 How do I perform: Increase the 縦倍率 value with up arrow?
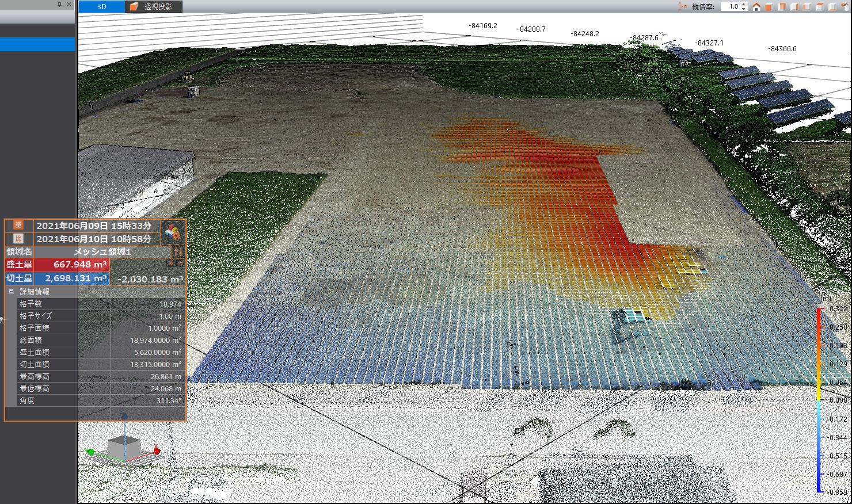point(744,5)
